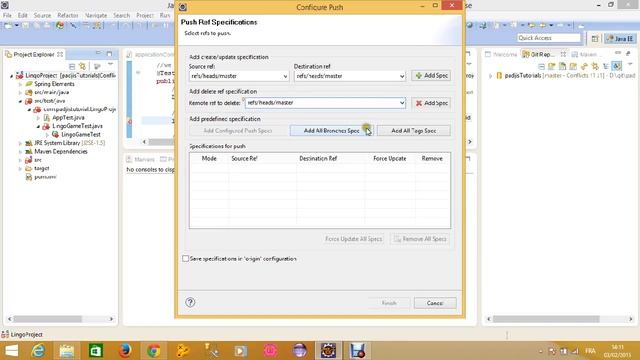Click Add All Tags Spec button
640x360 pixels.
point(413,131)
